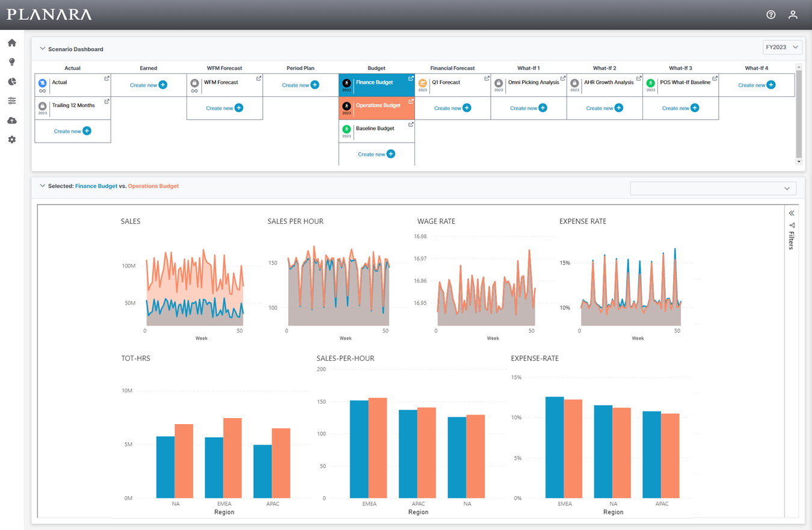Open the FY2023 year dropdown
Image resolution: width=812 pixels, height=530 pixels.
pos(783,47)
